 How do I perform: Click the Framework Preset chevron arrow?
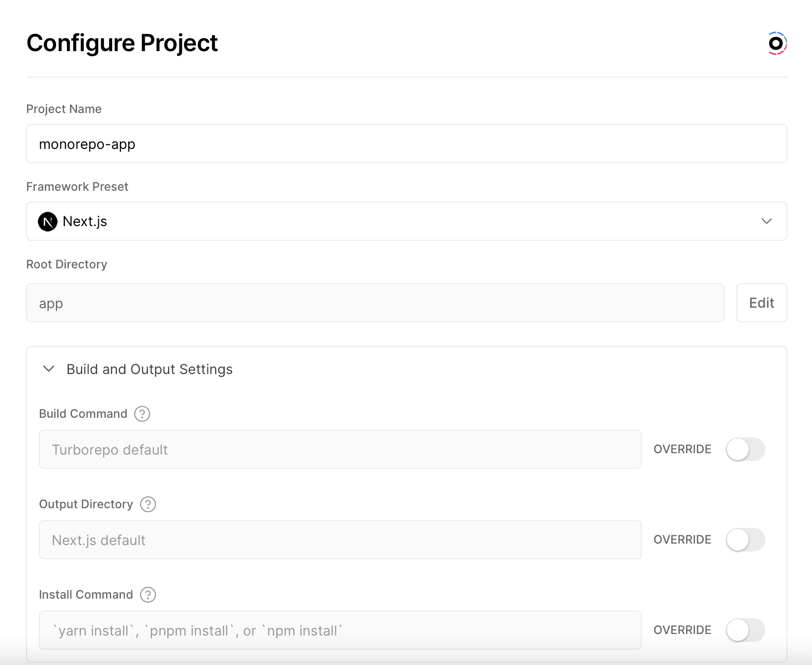point(766,221)
